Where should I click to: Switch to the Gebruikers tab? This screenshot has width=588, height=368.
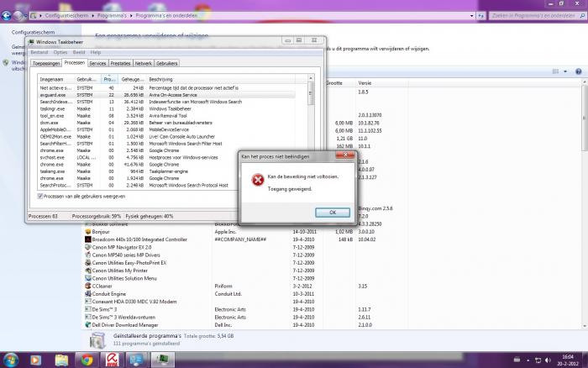[x=167, y=63]
